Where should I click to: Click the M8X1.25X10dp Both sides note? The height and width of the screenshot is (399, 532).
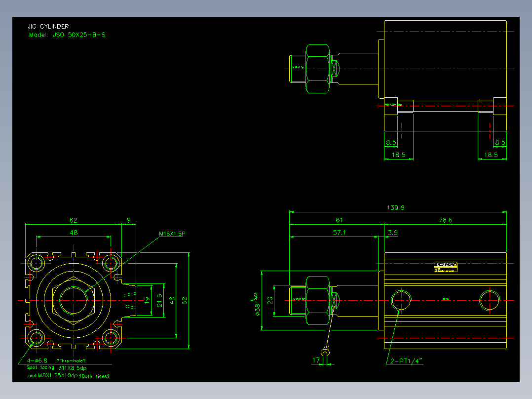68,376
